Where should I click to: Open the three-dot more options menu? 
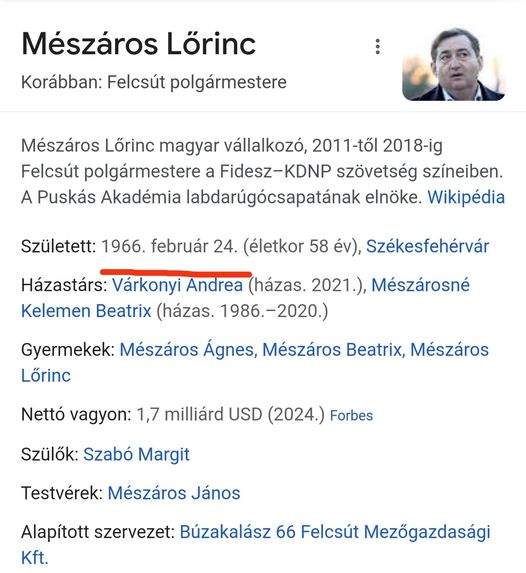pyautogui.click(x=378, y=47)
